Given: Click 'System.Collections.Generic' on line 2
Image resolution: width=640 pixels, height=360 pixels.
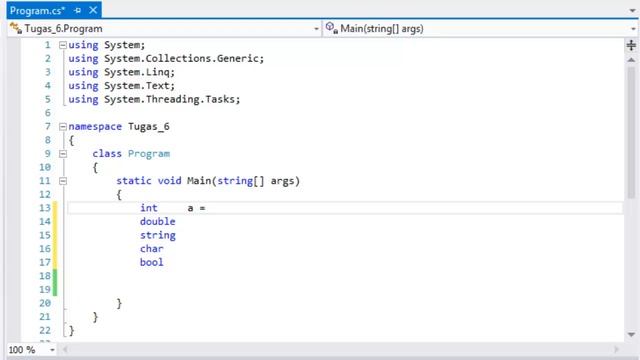Looking at the screenshot, I should [181, 59].
